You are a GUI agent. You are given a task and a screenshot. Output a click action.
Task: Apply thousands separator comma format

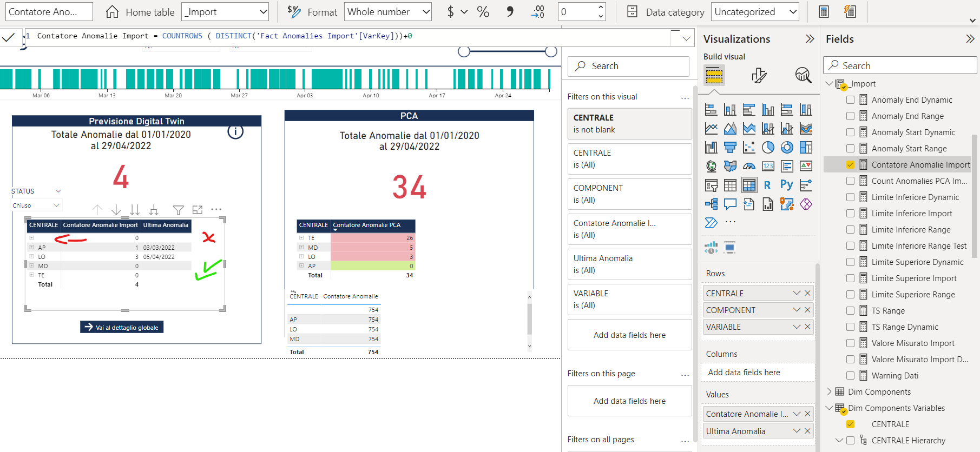(510, 12)
